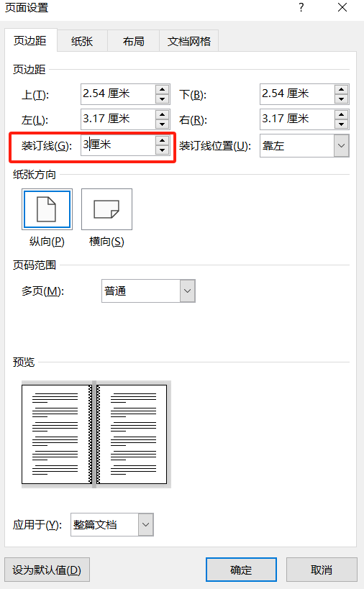Image resolution: width=364 pixels, height=589 pixels.
Task: Confirm with the 确定 button
Action: pyautogui.click(x=241, y=570)
